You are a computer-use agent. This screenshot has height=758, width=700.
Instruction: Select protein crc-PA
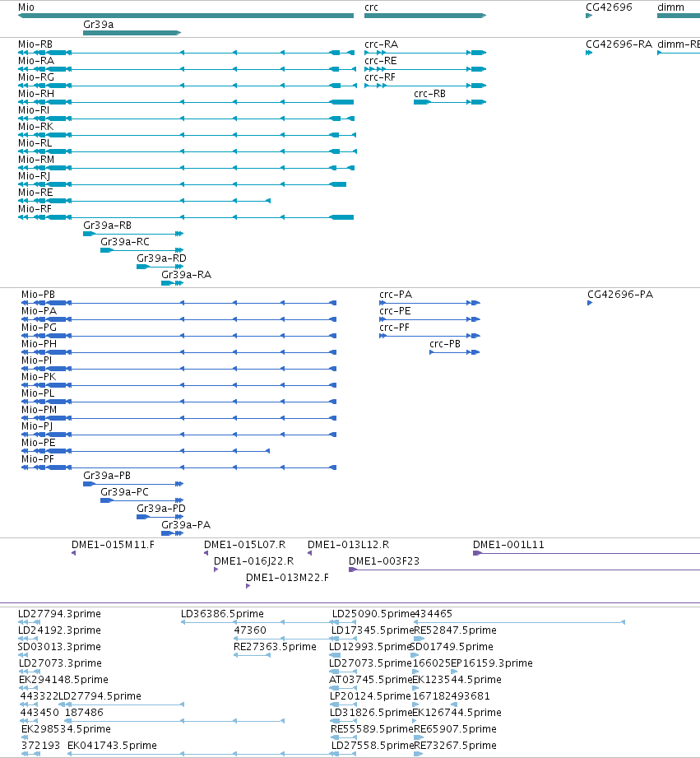tap(396, 295)
